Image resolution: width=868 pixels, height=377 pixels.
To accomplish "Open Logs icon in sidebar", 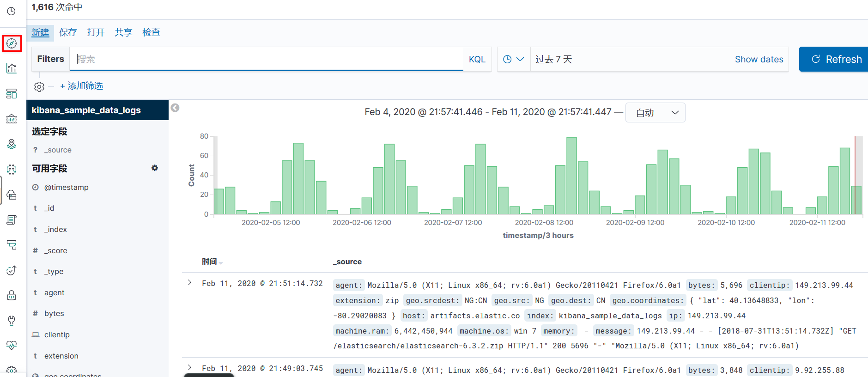I will click(12, 220).
